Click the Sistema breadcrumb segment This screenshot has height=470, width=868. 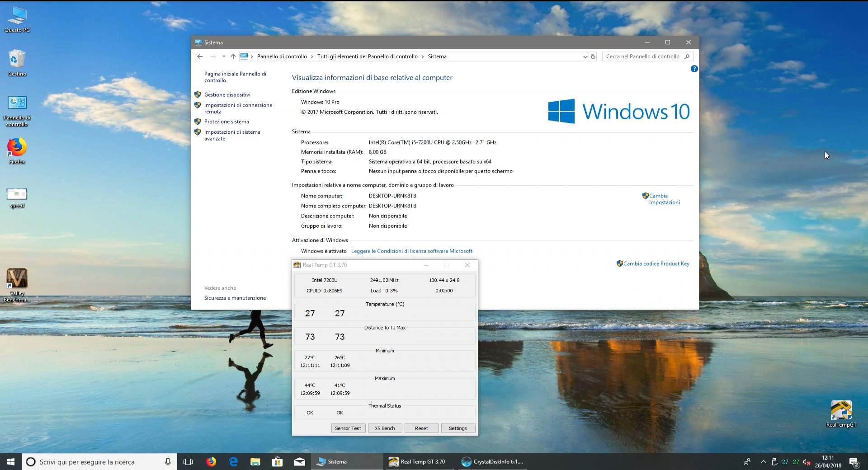(x=437, y=56)
